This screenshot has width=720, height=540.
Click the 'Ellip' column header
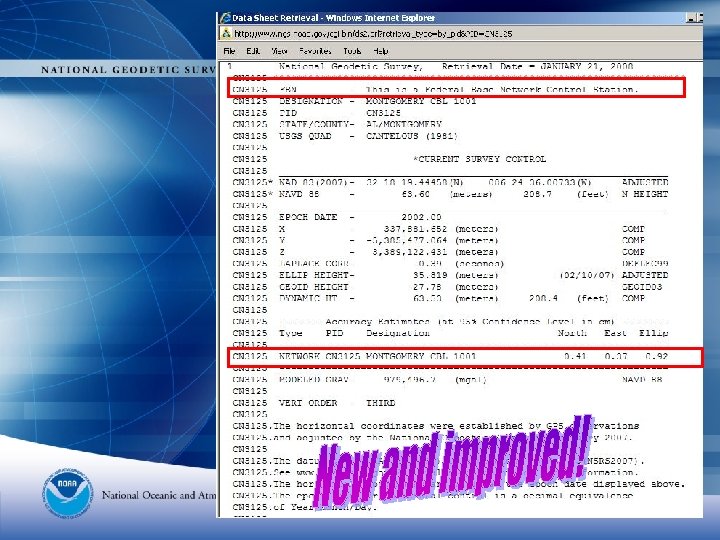[x=653, y=333]
